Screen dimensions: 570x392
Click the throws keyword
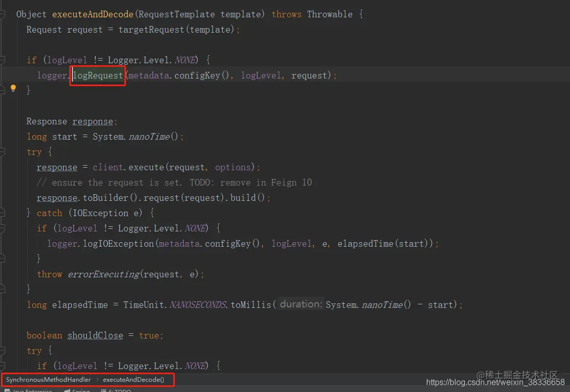point(287,14)
